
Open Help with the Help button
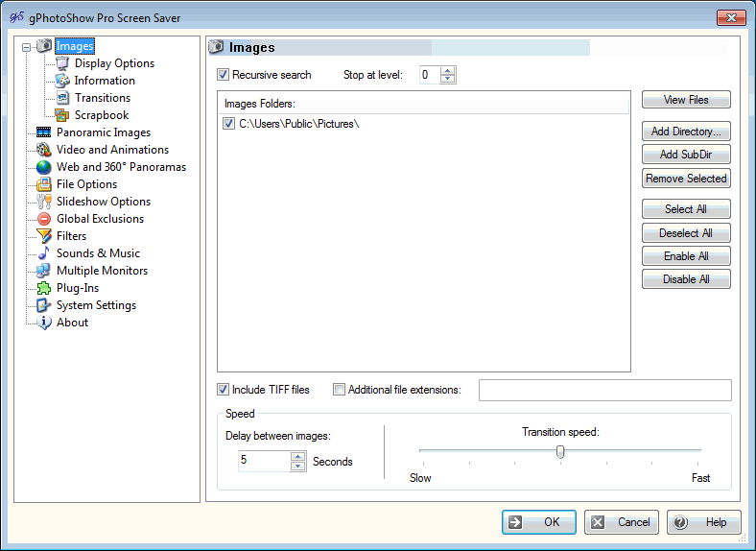coord(704,522)
